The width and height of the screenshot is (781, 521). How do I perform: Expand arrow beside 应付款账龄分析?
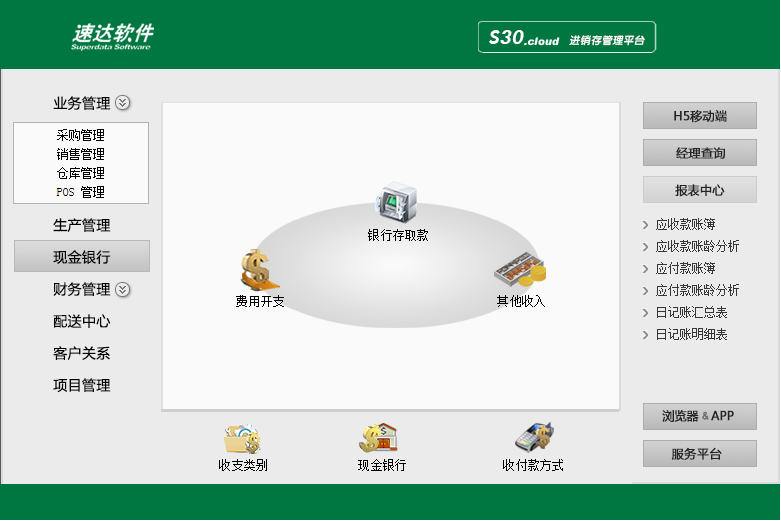(x=646, y=291)
